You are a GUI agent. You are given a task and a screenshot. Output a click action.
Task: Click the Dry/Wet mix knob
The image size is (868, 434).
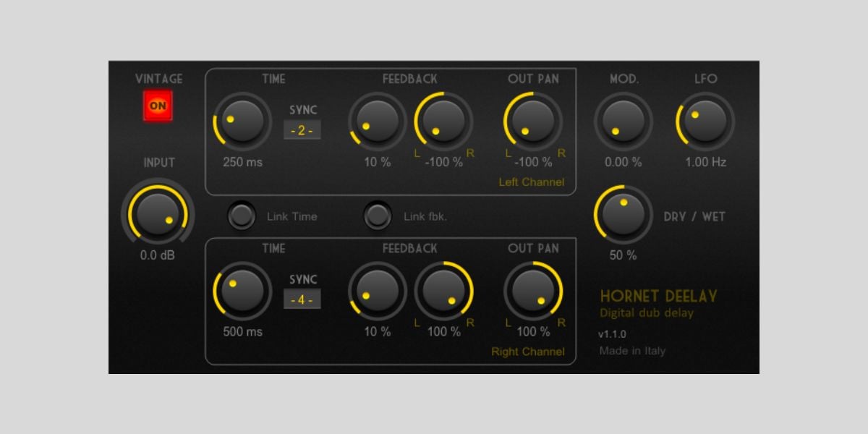624,215
